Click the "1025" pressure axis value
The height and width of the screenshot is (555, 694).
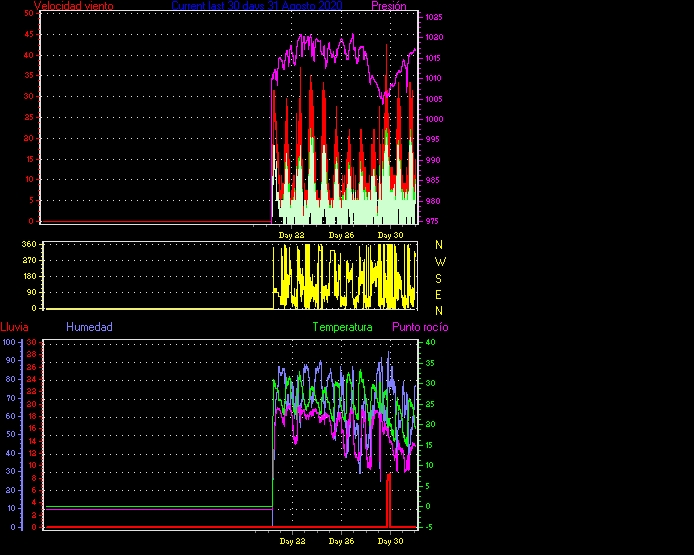[x=434, y=18]
